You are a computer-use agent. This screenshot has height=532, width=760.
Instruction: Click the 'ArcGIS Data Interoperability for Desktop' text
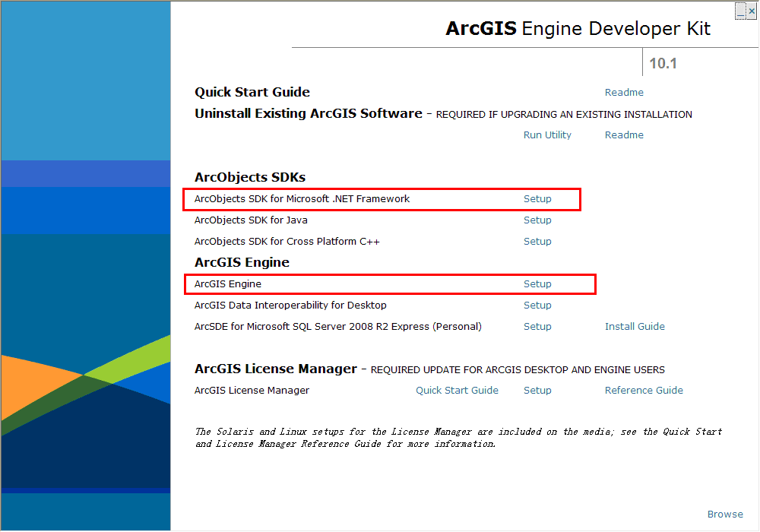[x=290, y=306]
